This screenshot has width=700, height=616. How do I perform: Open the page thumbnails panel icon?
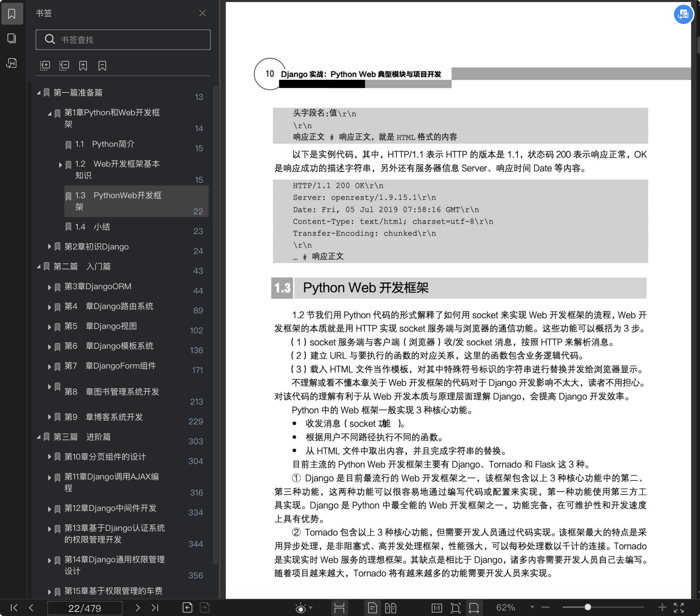(x=12, y=38)
